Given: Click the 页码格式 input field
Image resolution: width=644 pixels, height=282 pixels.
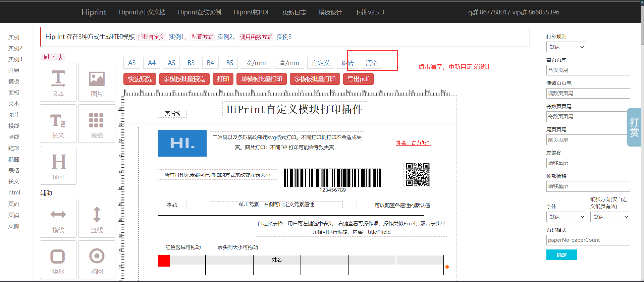Looking at the screenshot, I should (x=588, y=240).
